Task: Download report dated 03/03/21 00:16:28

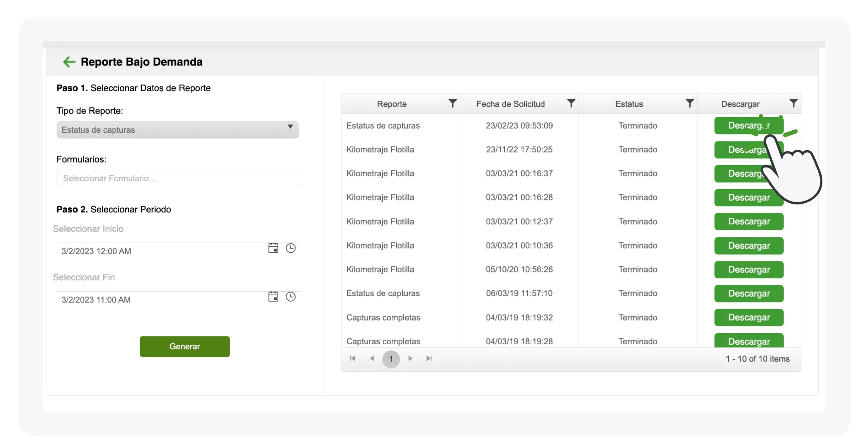Action: click(749, 197)
